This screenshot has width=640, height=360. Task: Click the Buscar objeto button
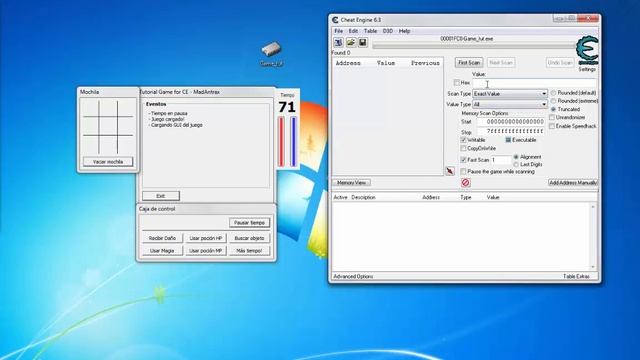[x=249, y=238]
